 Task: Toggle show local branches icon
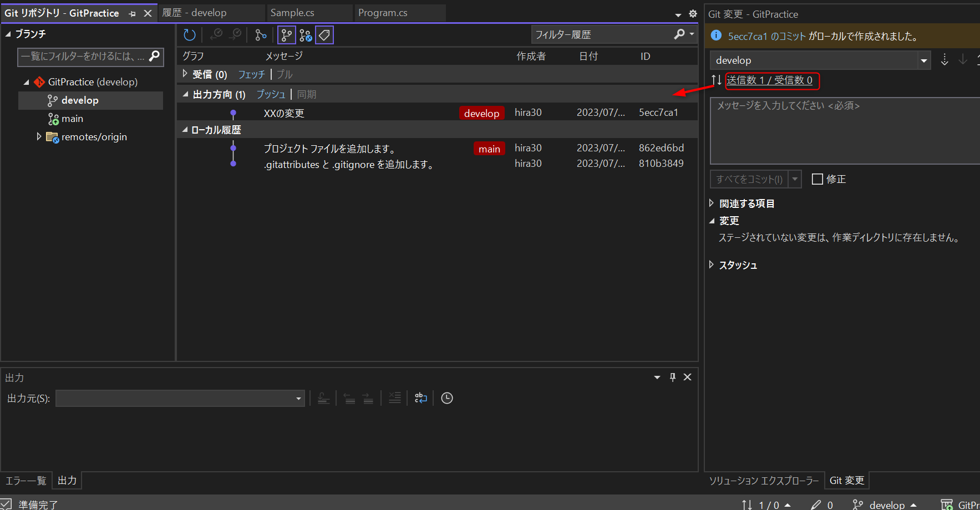coord(286,35)
